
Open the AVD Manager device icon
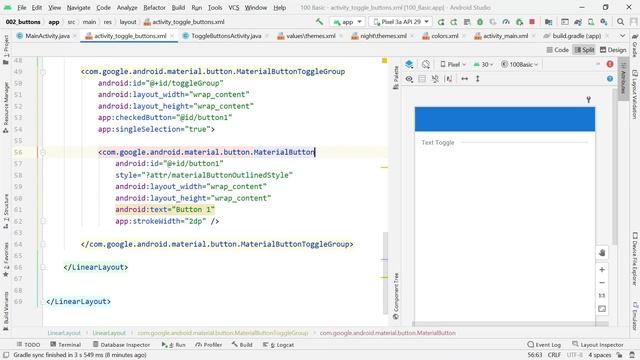click(591, 22)
